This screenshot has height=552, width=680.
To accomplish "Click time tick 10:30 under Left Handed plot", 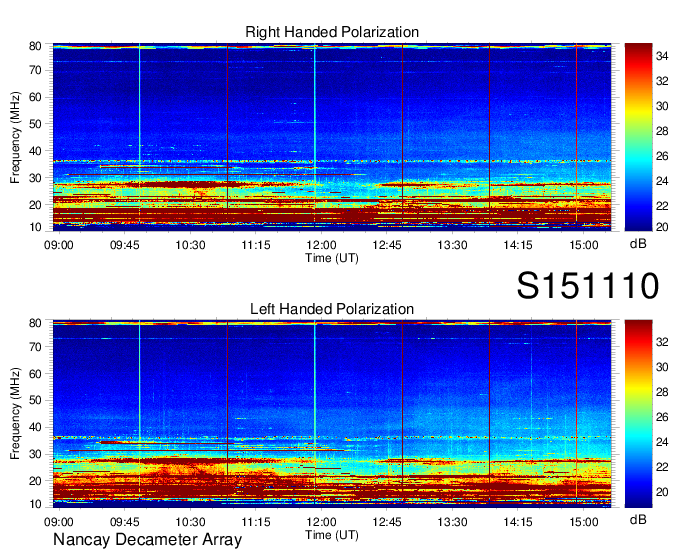I will point(190,522).
